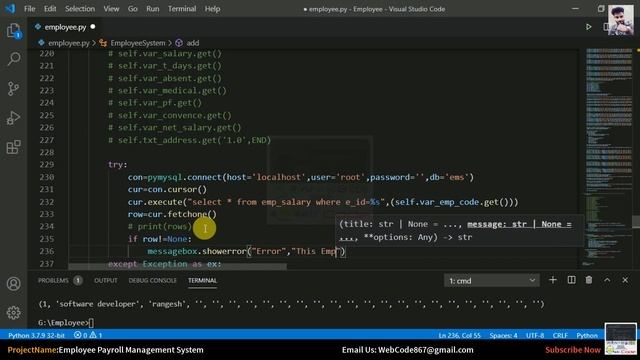Open the Explorer view in activity bar
The width and height of the screenshot is (640, 360).
click(13, 31)
